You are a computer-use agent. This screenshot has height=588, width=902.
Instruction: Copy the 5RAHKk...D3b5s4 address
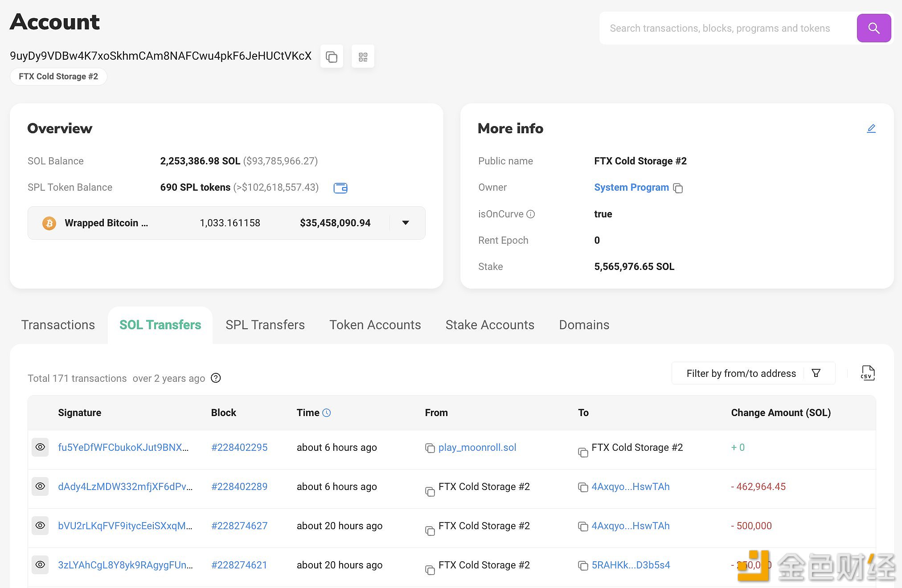(583, 566)
